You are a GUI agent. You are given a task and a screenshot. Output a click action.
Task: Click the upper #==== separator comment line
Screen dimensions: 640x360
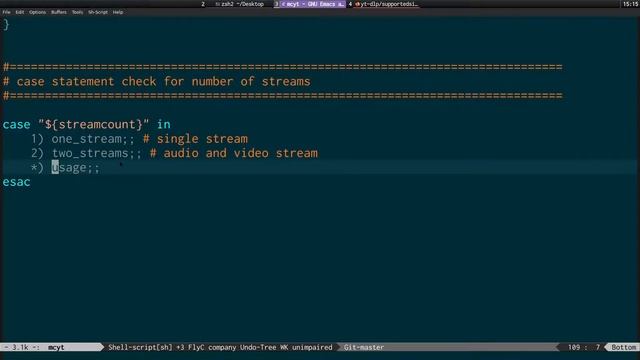283,67
